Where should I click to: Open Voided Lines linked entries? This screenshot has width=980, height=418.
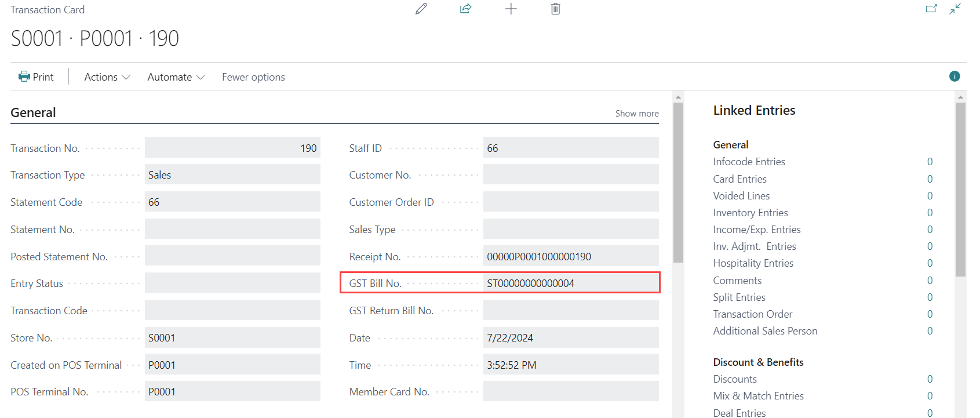(x=741, y=196)
